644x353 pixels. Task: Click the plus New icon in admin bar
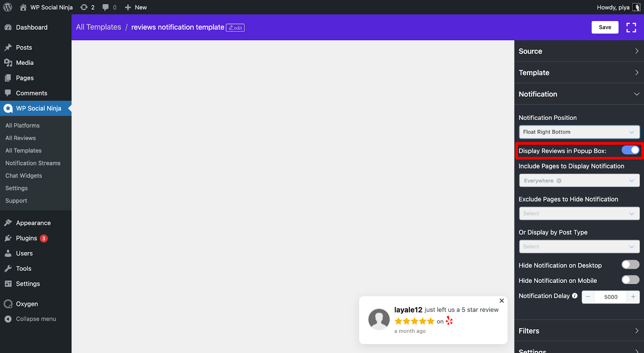[128, 7]
